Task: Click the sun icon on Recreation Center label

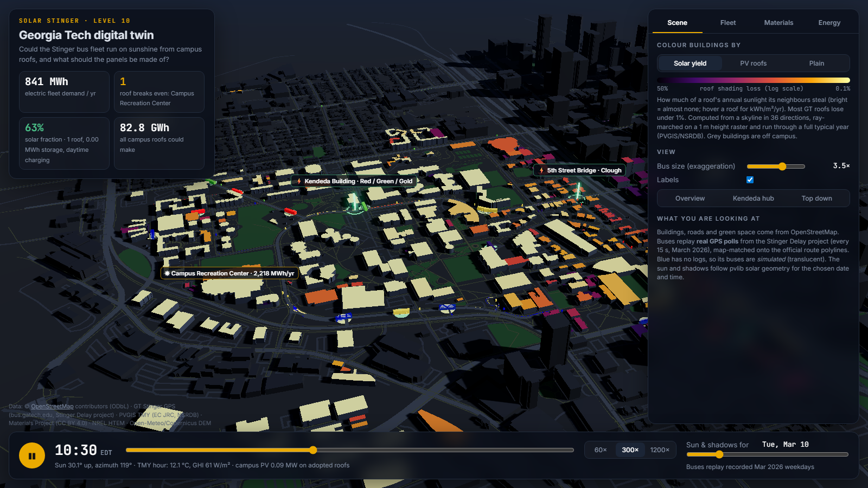Action: pos(167,273)
